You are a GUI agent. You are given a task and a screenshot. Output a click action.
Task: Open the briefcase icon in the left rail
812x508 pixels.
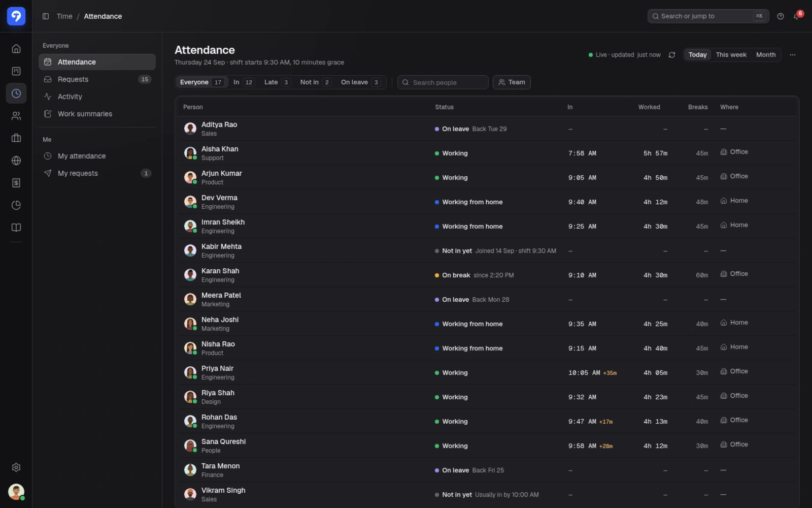16,138
